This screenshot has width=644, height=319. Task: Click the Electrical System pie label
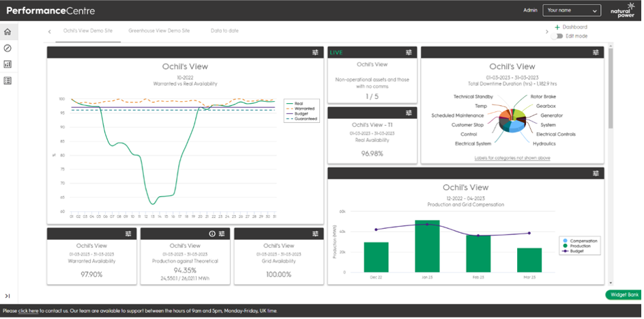(x=473, y=144)
